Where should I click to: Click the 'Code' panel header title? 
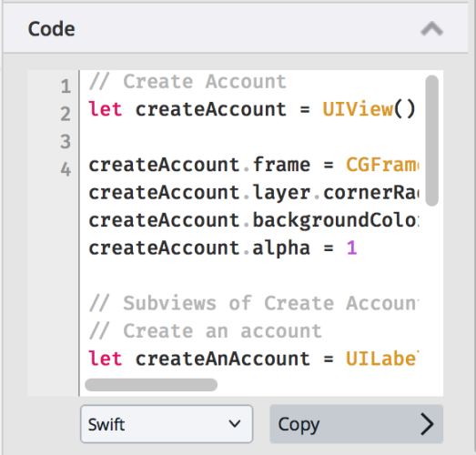click(51, 29)
